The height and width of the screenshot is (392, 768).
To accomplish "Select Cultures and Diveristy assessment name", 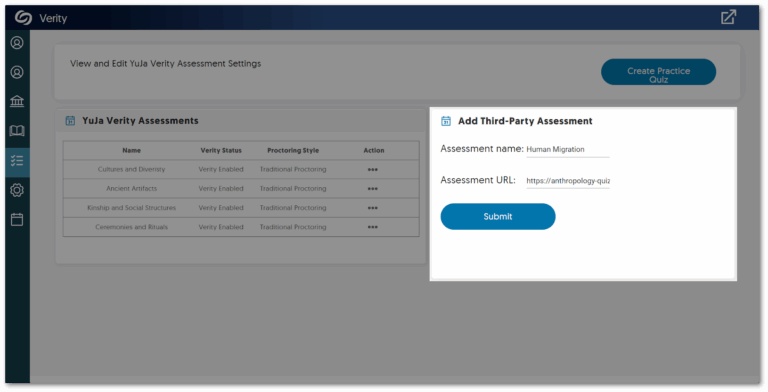I will click(x=131, y=169).
